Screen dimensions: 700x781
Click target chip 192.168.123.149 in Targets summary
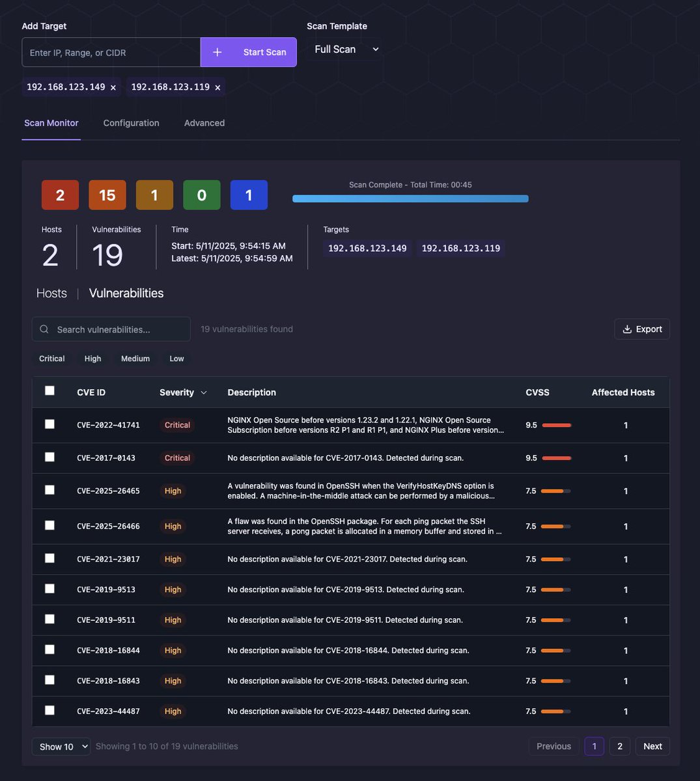[367, 249]
